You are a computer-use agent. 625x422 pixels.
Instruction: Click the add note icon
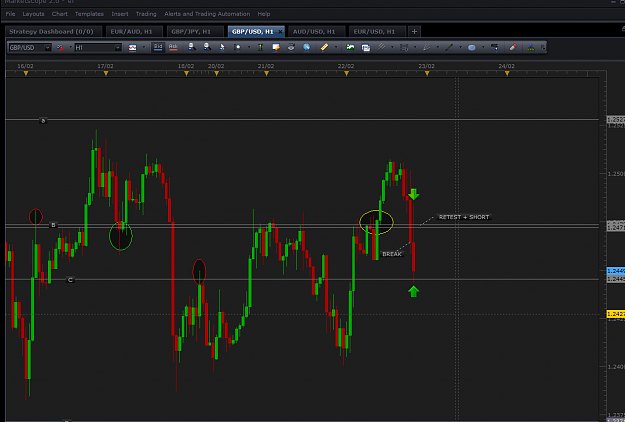[276, 47]
